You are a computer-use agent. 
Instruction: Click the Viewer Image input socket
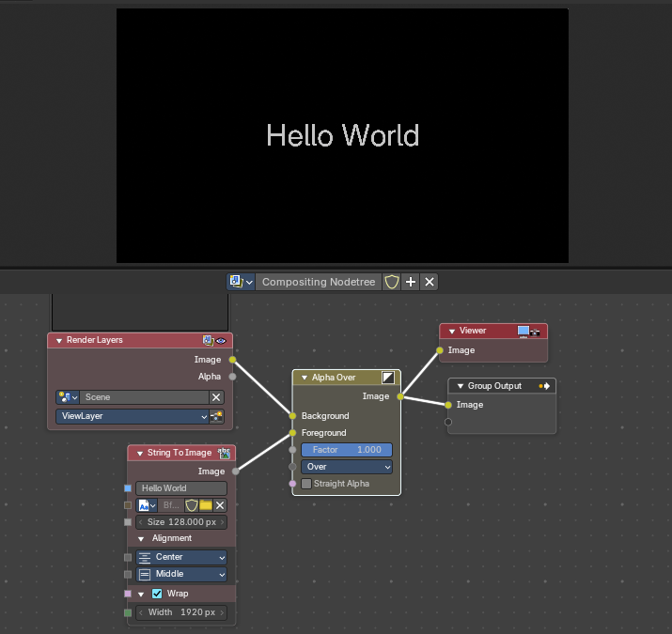440,350
